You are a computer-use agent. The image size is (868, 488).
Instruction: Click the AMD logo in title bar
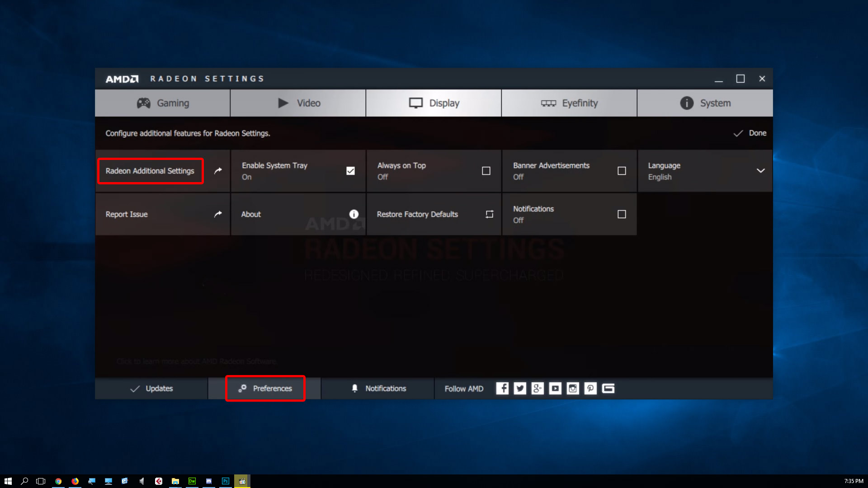[x=122, y=79]
